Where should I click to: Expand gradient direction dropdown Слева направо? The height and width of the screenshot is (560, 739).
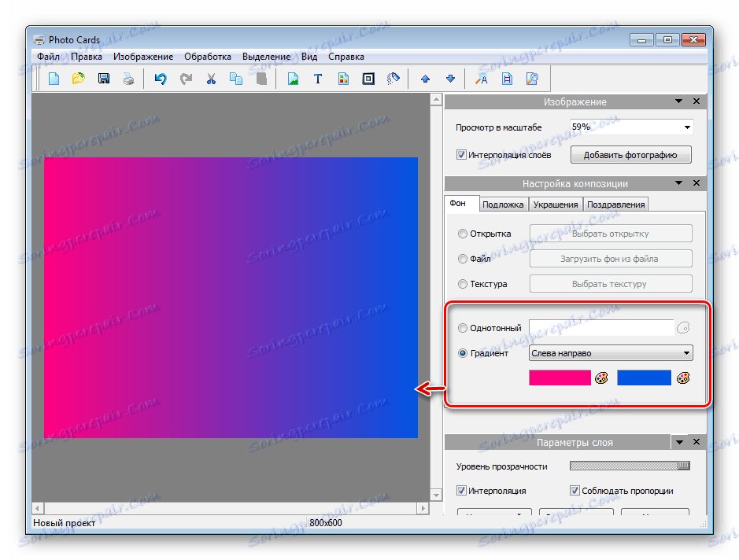tap(686, 353)
